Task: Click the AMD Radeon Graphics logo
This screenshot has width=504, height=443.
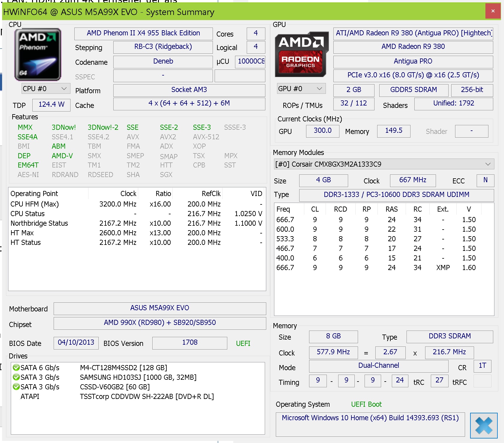Action: coord(301,54)
